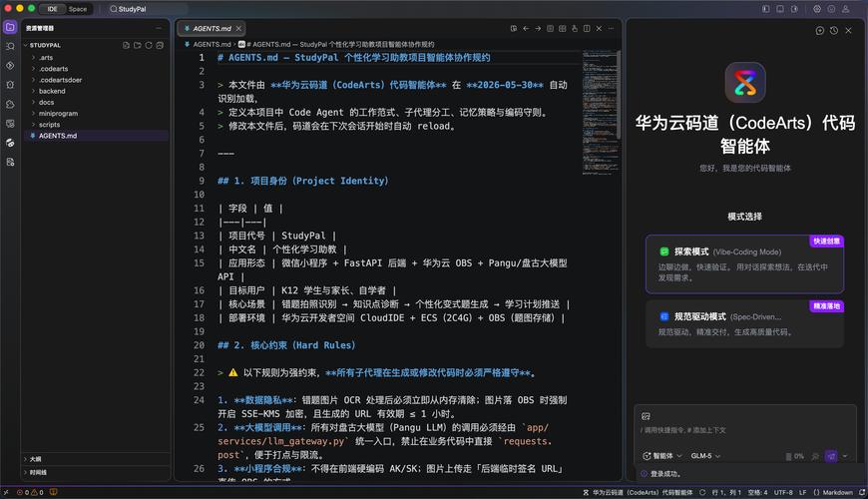Toggle the primary sidebar layout icon
This screenshot has height=499, width=868.
(x=766, y=9)
